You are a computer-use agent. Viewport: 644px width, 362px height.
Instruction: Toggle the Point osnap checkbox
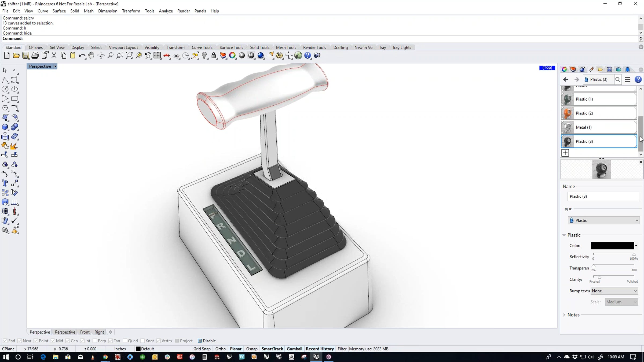(x=36, y=341)
